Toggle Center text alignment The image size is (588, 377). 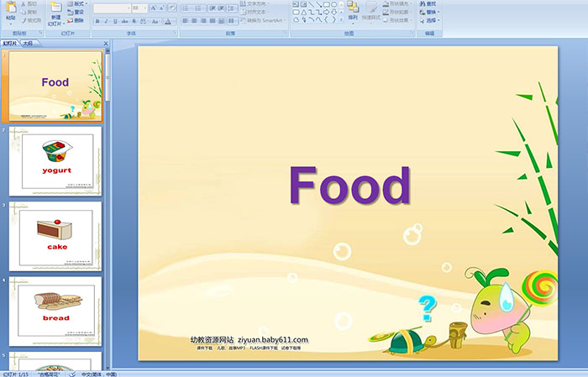[194, 21]
